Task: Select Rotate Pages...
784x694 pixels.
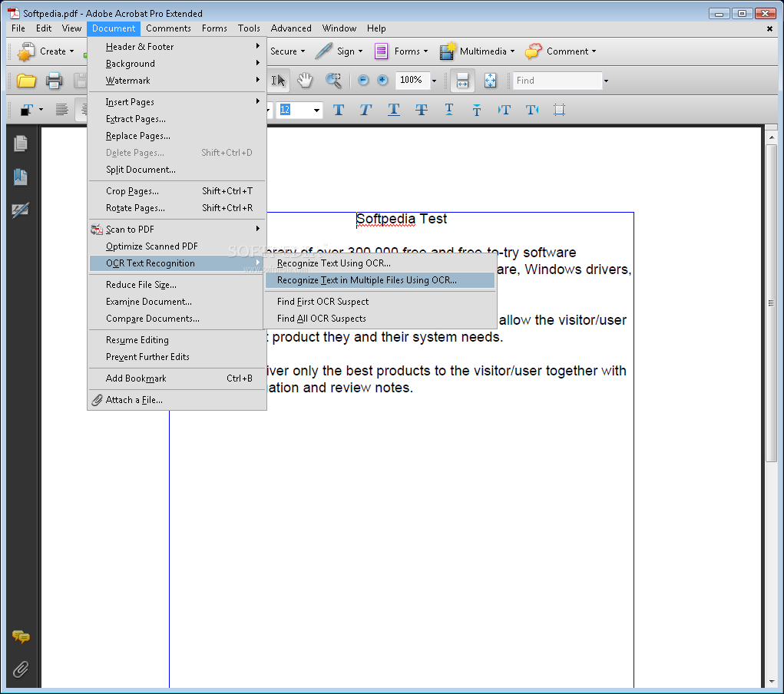Action: tap(177, 208)
